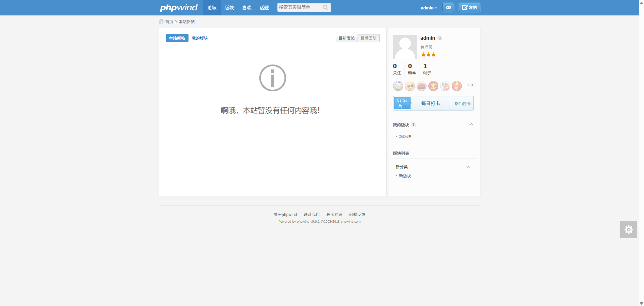Viewport: 644px width, 306px height.
Task: Open the admin user dropdown
Action: pyautogui.click(x=428, y=8)
